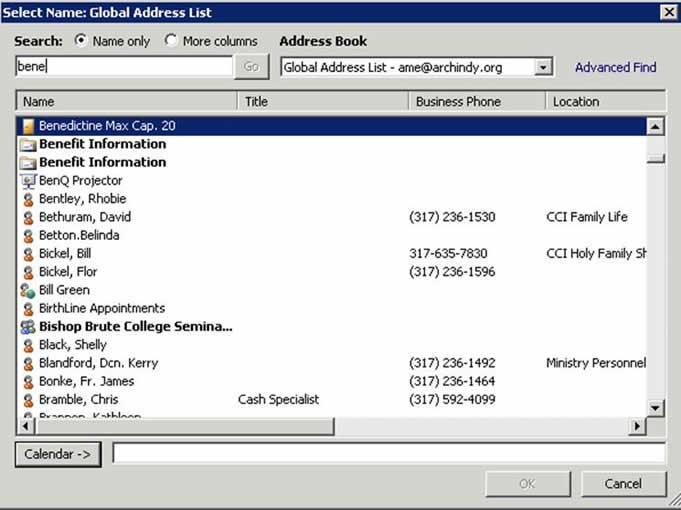Select the Blandford, Dcn. Kerry entry
681x510 pixels.
[x=98, y=363]
